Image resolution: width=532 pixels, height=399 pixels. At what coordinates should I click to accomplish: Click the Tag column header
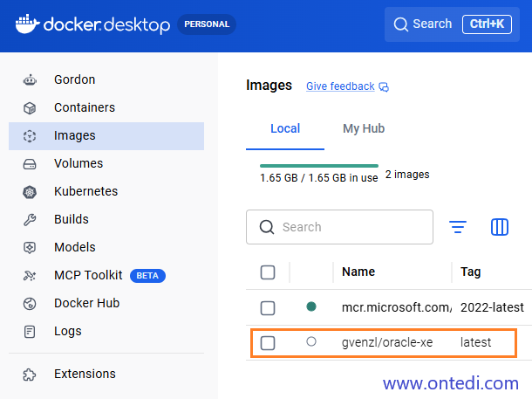471,272
